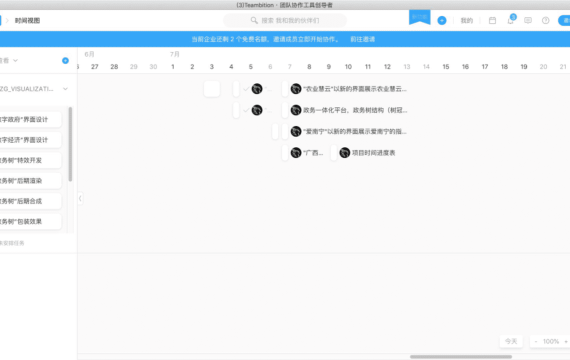
Task: Toggle the completed checkmark in second timeline row
Action: (x=246, y=110)
